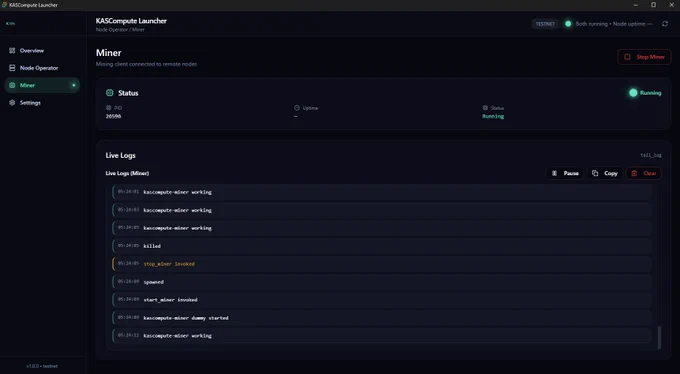680x374 pixels.
Task: Copy the miner logs
Action: [605, 173]
